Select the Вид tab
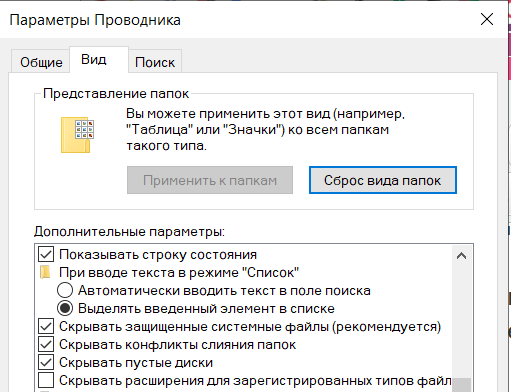The height and width of the screenshot is (392, 511). coord(99,60)
